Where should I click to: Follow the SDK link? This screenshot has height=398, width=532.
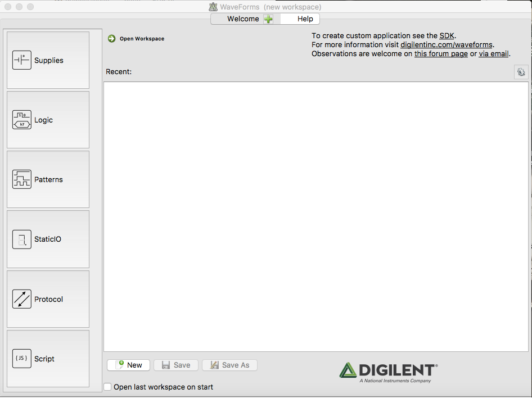tap(447, 35)
